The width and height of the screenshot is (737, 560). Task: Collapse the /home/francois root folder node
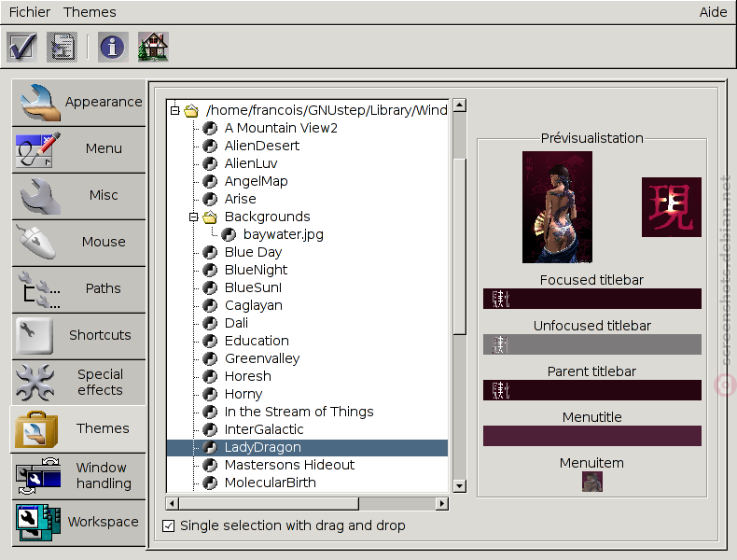[x=174, y=110]
